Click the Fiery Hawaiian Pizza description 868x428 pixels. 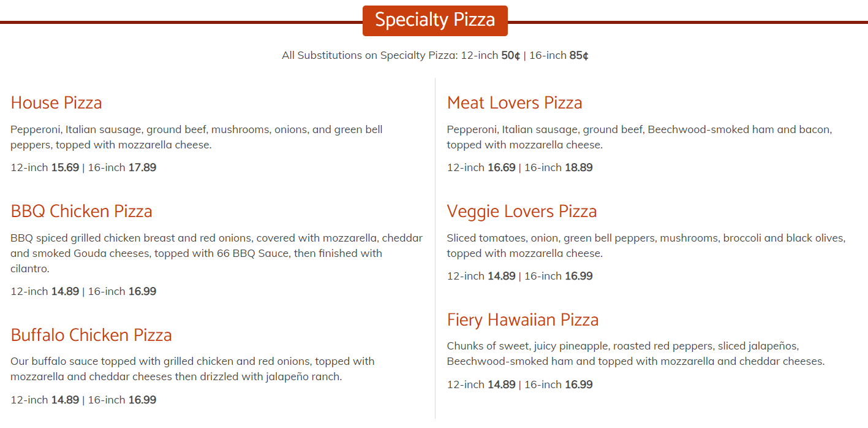click(x=635, y=354)
